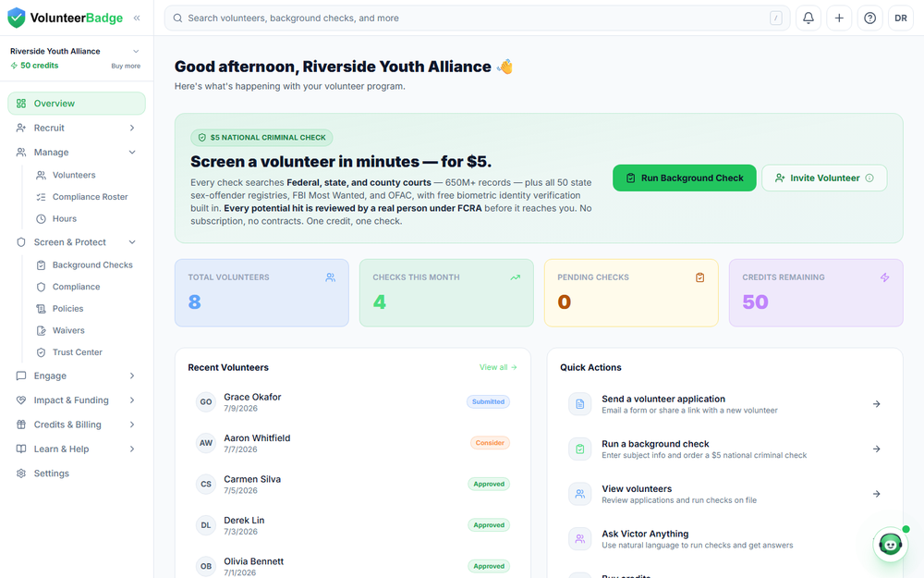The width and height of the screenshot is (924, 578).
Task: Click the Send a volunteer application document icon
Action: [x=580, y=404]
